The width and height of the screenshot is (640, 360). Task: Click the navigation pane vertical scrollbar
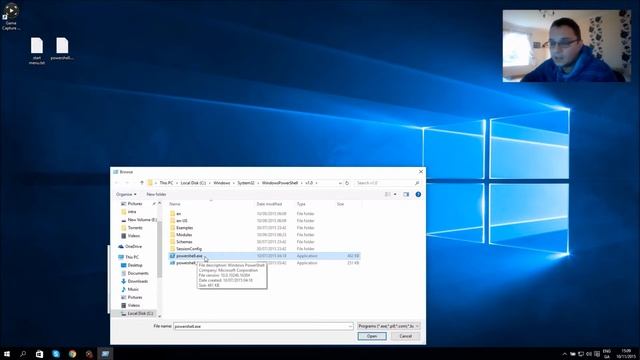[160, 249]
